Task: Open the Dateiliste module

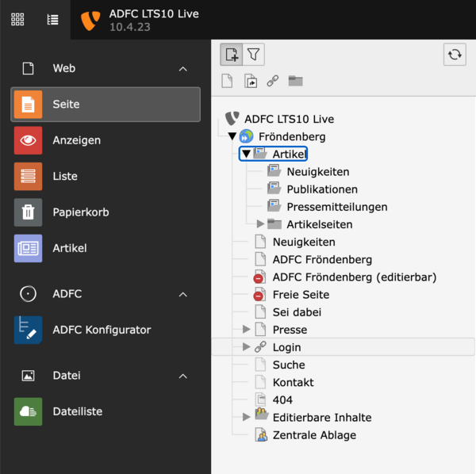Action: tap(77, 411)
